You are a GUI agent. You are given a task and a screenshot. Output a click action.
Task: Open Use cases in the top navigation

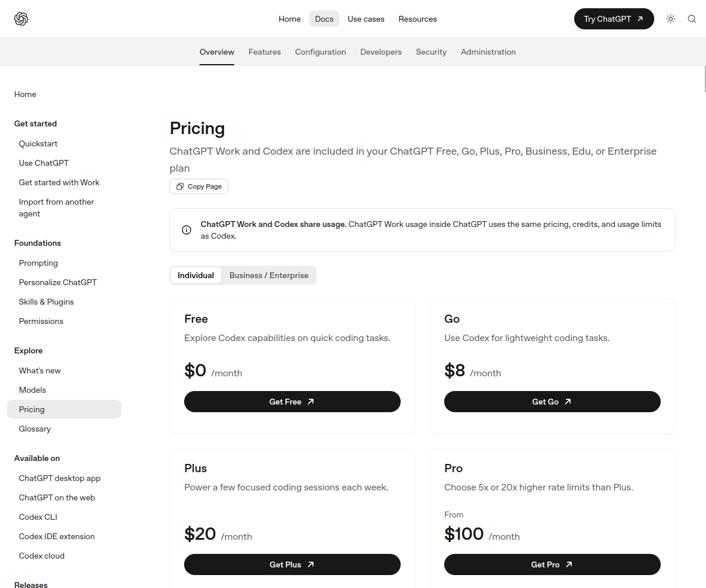pos(366,19)
